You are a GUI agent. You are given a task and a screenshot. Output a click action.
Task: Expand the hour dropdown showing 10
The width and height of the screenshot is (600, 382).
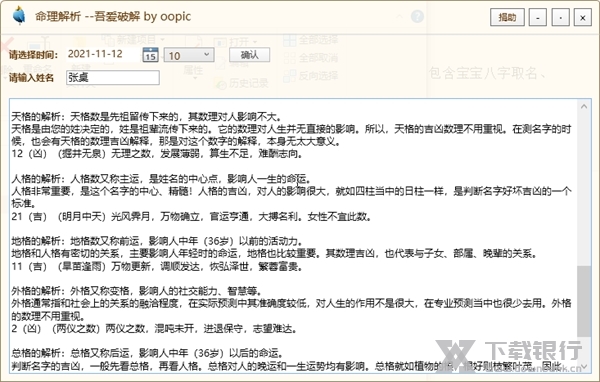click(189, 56)
